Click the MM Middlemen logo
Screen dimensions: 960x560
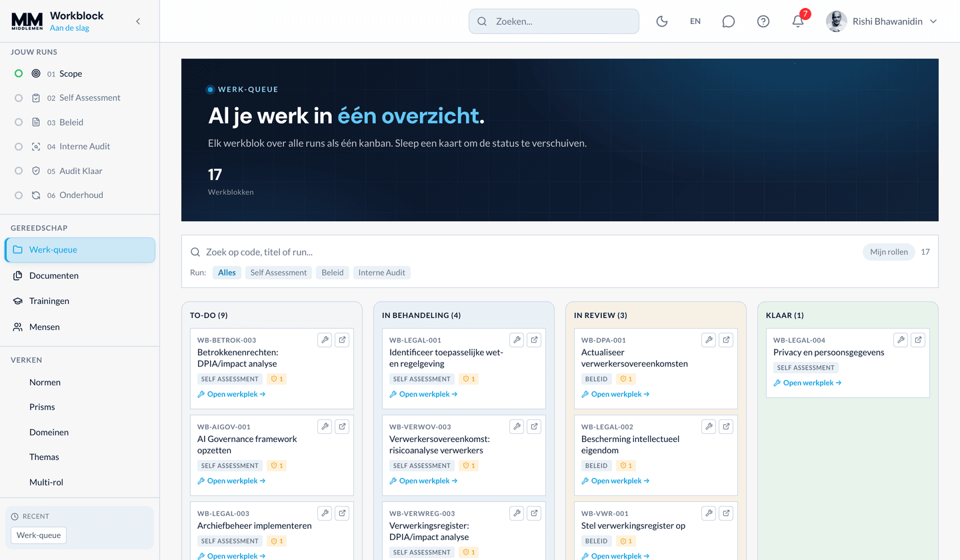pyautogui.click(x=27, y=21)
